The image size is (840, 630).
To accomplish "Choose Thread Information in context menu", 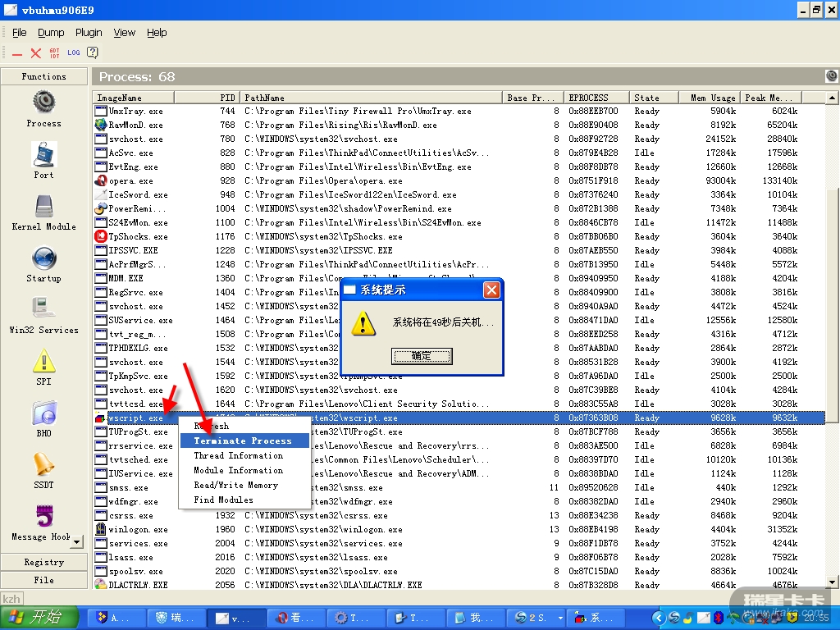I will pos(244,455).
